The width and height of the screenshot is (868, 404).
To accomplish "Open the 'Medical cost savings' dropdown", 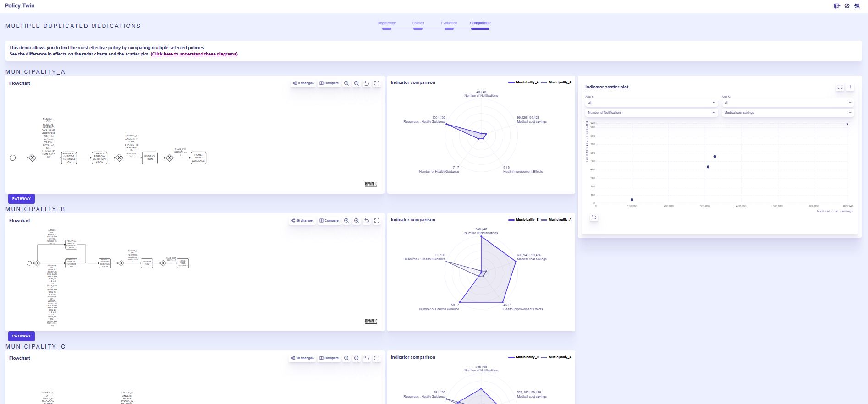I will (787, 113).
